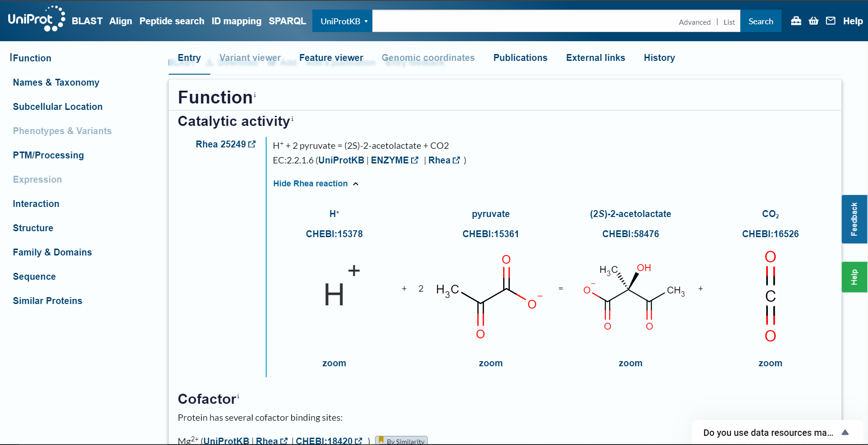
Task: Click the UniProt logo
Action: click(x=37, y=19)
